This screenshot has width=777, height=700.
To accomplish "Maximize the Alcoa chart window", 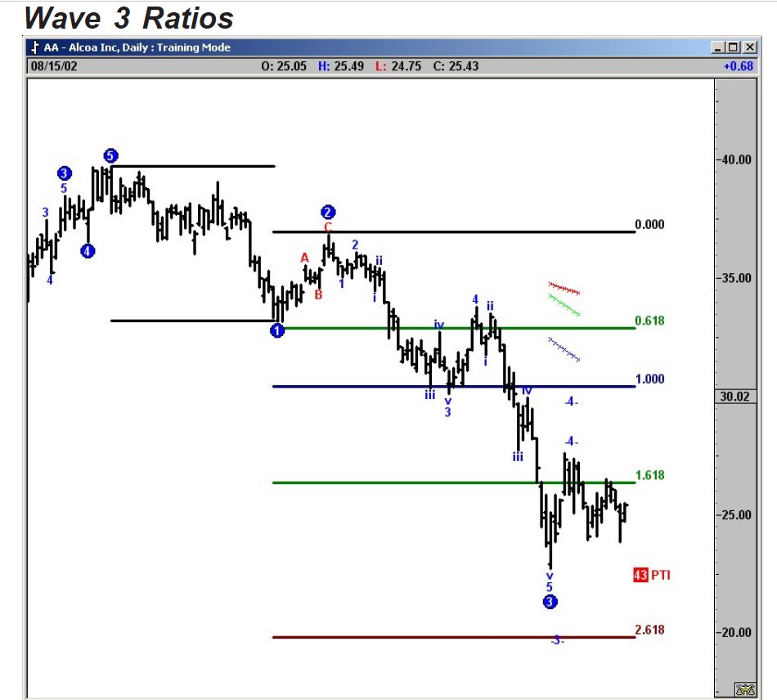I will [x=733, y=47].
